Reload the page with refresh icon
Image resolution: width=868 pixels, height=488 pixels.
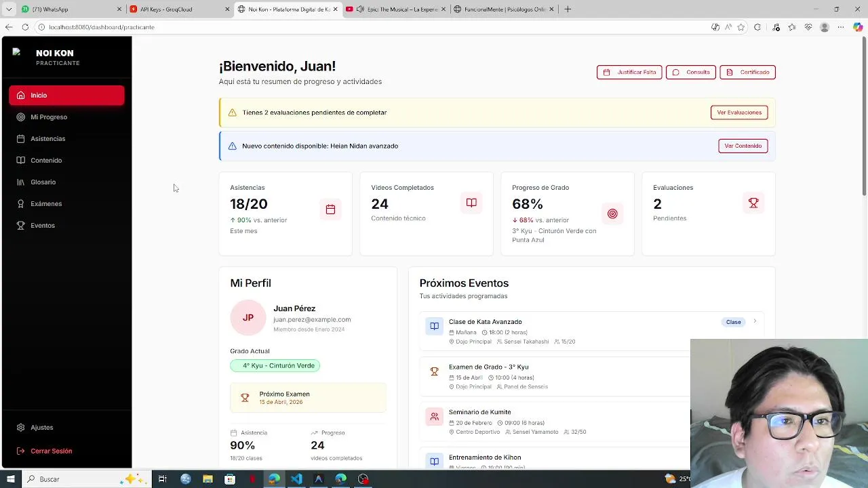(25, 27)
